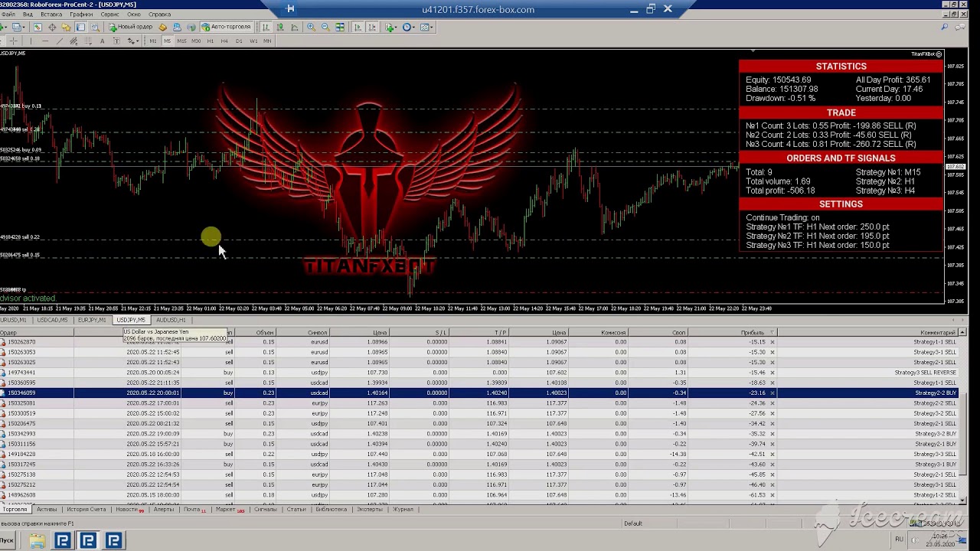
Task: Open the indicators list dropdown
Action: click(391, 27)
